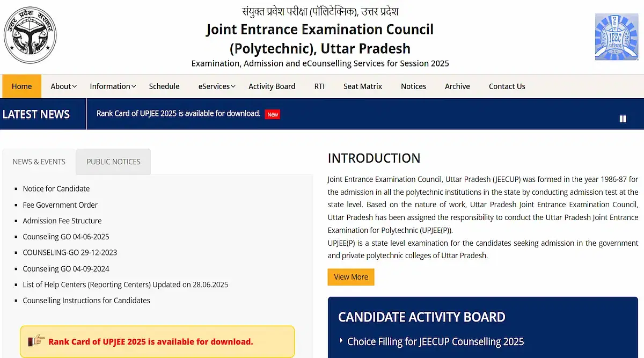
Task: Select the News & Events tab
Action: 39,162
